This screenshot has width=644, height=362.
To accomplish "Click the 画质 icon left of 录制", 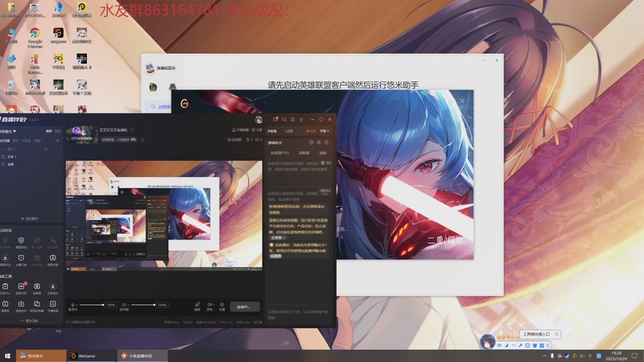I will click(x=197, y=305).
